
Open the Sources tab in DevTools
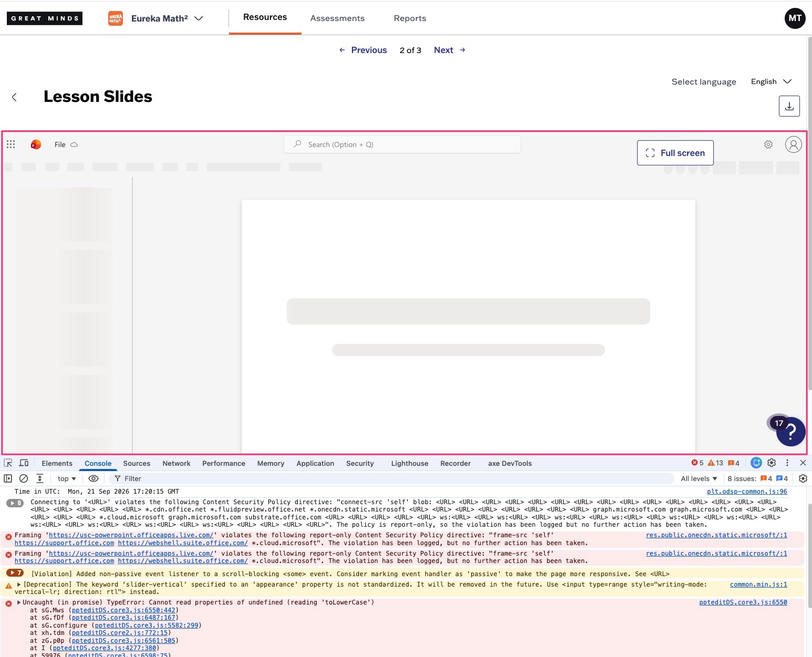137,463
